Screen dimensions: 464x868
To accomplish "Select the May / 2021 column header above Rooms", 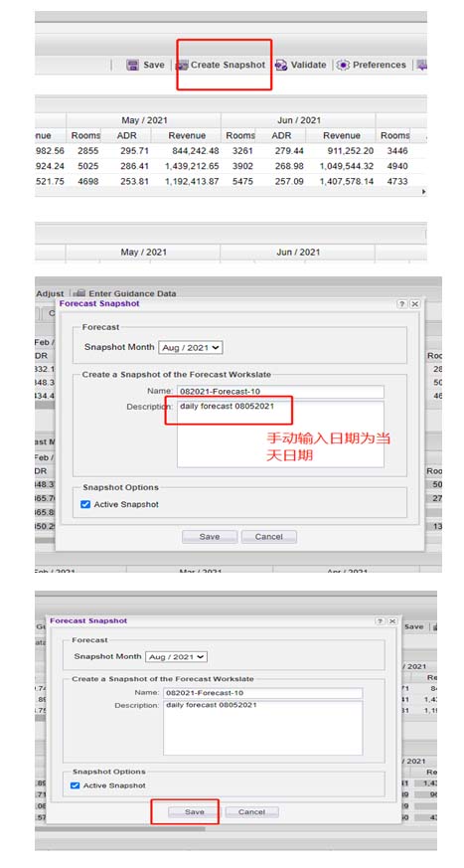I will point(144,120).
